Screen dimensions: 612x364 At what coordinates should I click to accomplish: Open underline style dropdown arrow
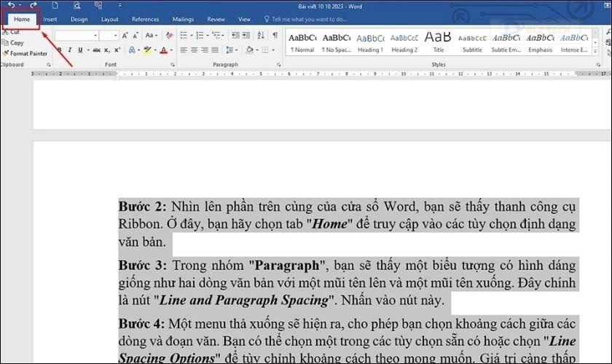88,50
